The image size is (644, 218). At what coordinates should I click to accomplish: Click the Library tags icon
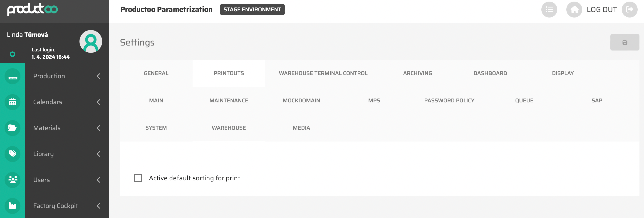(12, 154)
